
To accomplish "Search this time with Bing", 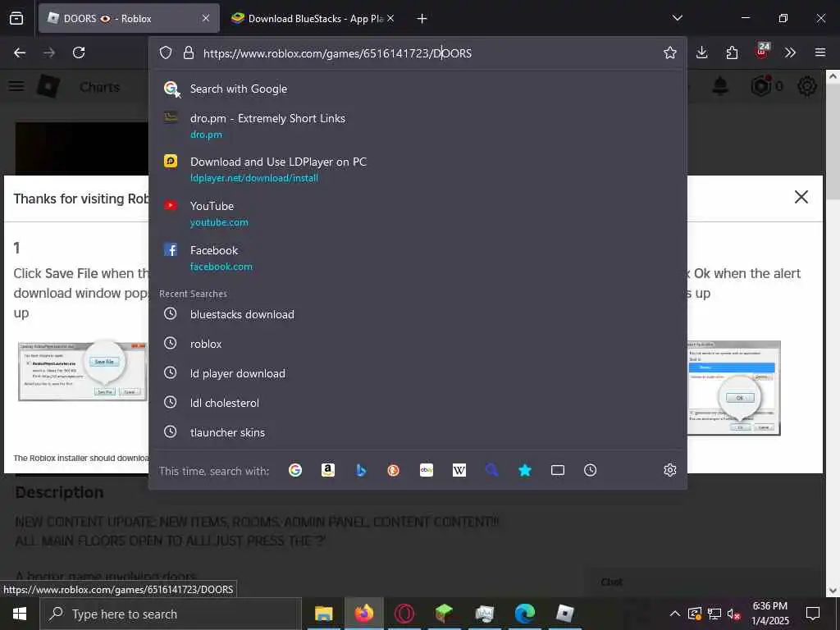I will click(361, 470).
